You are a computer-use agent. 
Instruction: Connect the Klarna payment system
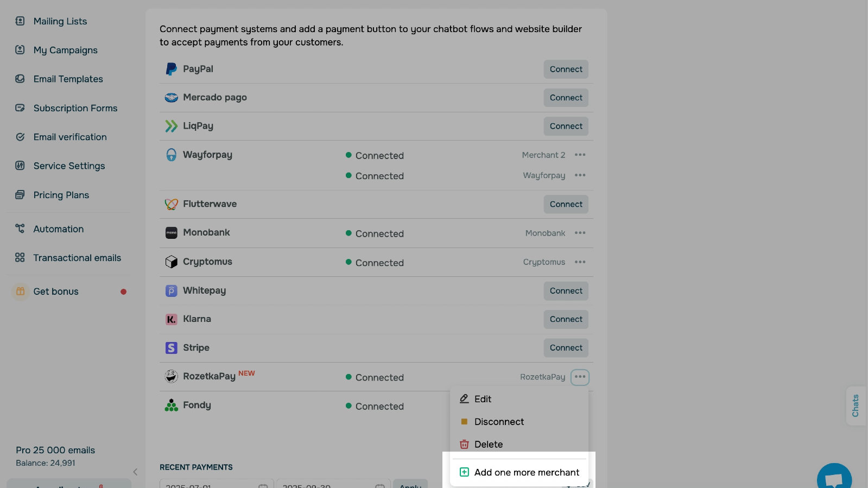[x=566, y=319]
